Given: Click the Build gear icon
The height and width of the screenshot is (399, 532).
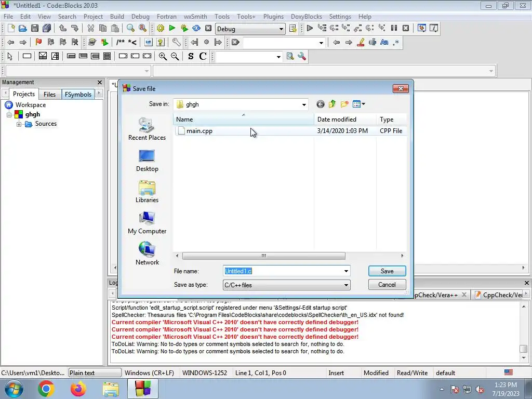Looking at the screenshot, I should pyautogui.click(x=161, y=28).
